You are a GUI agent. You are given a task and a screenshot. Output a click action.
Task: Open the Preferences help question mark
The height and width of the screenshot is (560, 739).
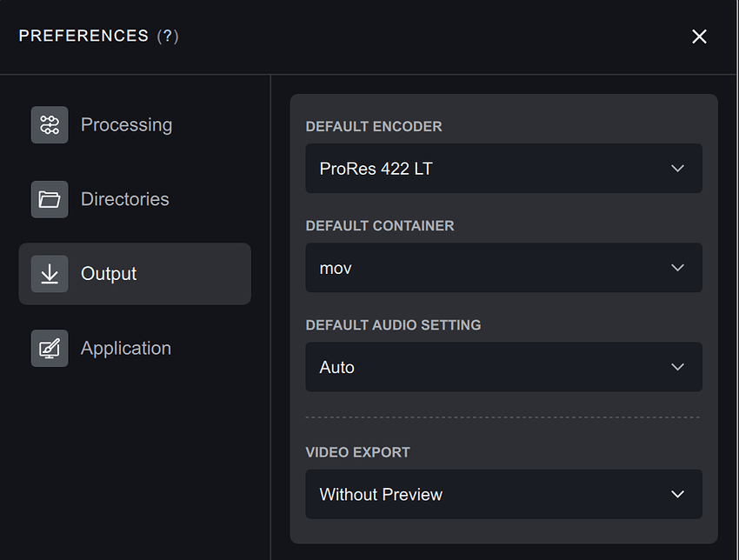point(168,37)
